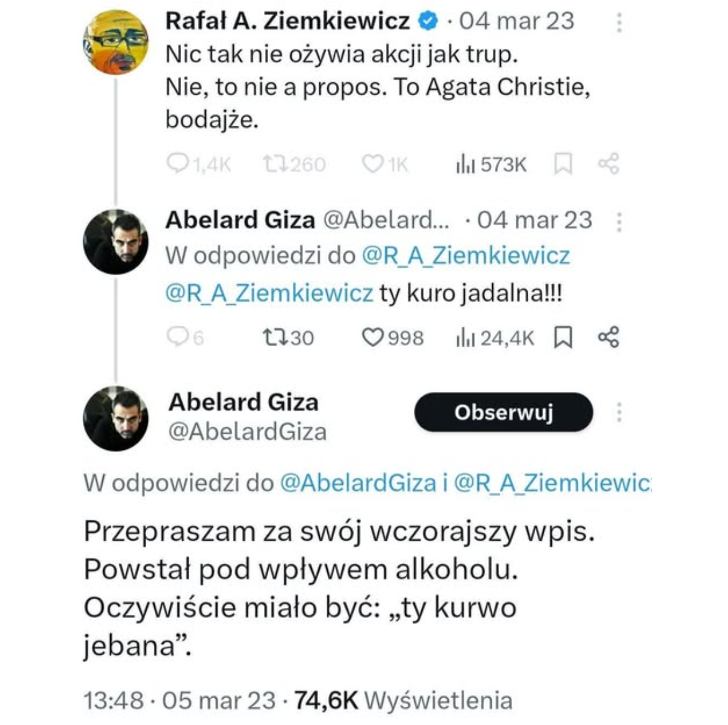The height and width of the screenshot is (725, 728).
Task: Open @AbelardGiza link in reply header
Action: click(x=358, y=483)
